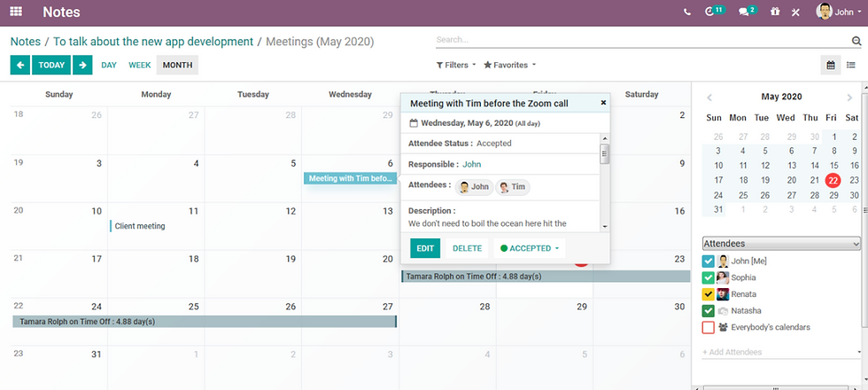
Task: Open Notes breadcrumb link
Action: click(26, 42)
